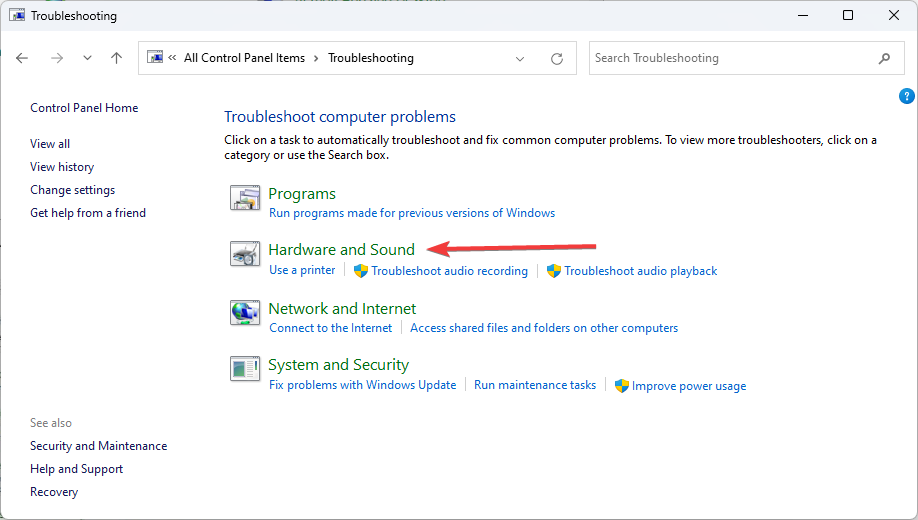
Task: Open Security and Maintenance under See also
Action: (98, 446)
